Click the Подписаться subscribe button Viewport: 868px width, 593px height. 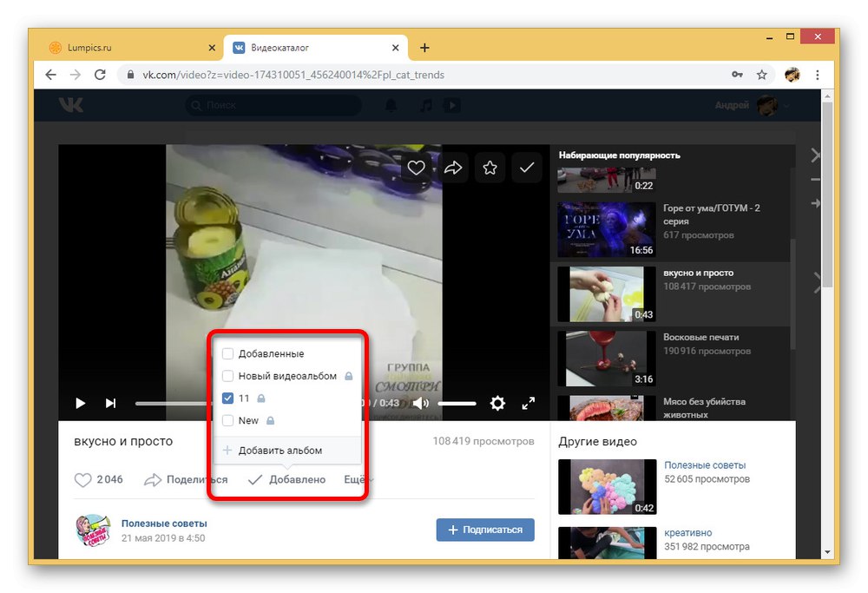click(485, 530)
